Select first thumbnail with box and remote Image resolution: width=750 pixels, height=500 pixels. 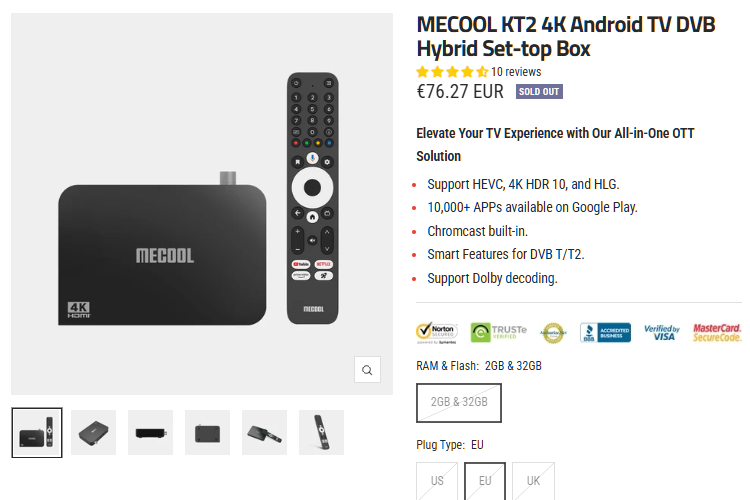pyautogui.click(x=37, y=432)
